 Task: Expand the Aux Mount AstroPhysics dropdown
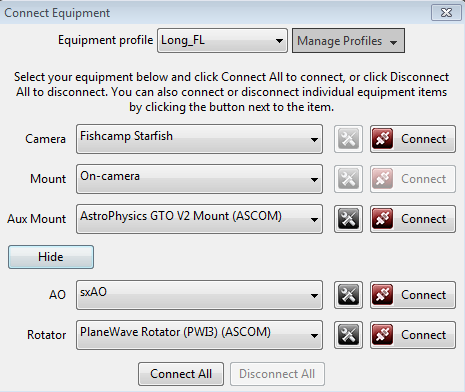[199, 219]
